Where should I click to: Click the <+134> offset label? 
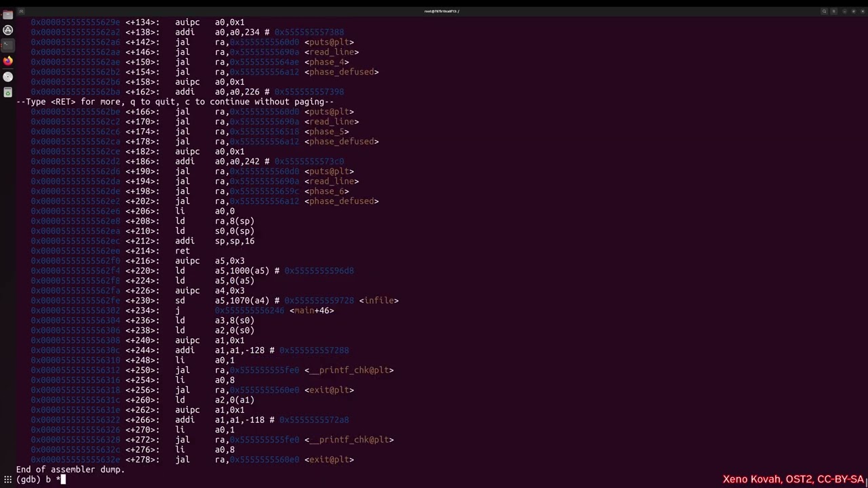[142, 22]
